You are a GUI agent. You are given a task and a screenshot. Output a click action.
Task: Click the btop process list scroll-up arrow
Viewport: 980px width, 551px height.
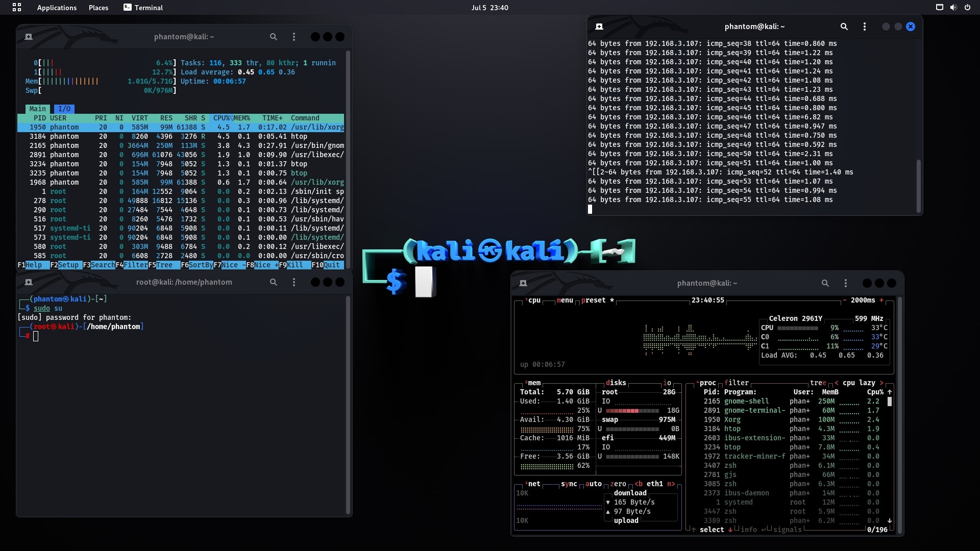890,392
